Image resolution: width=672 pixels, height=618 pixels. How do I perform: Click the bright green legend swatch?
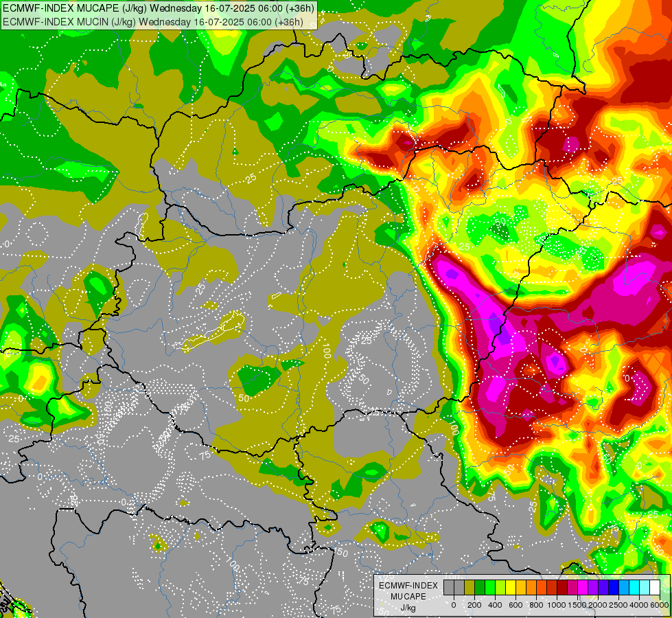pyautogui.click(x=490, y=588)
